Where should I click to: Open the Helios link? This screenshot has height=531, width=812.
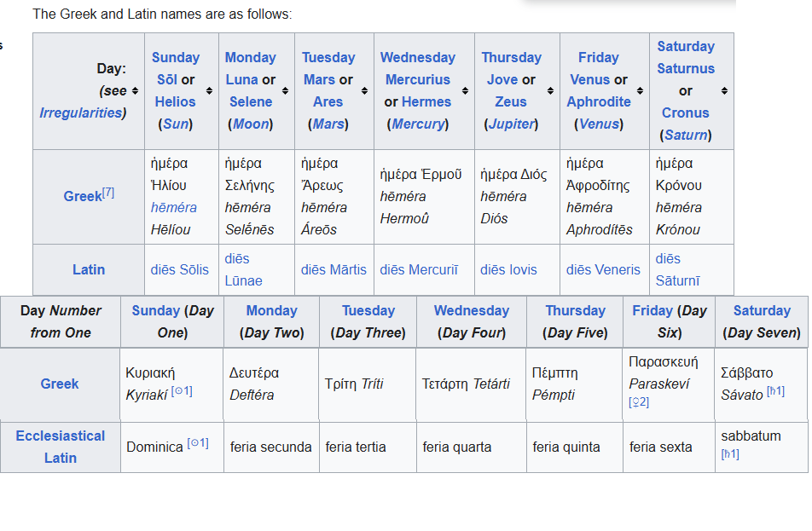pyautogui.click(x=175, y=102)
